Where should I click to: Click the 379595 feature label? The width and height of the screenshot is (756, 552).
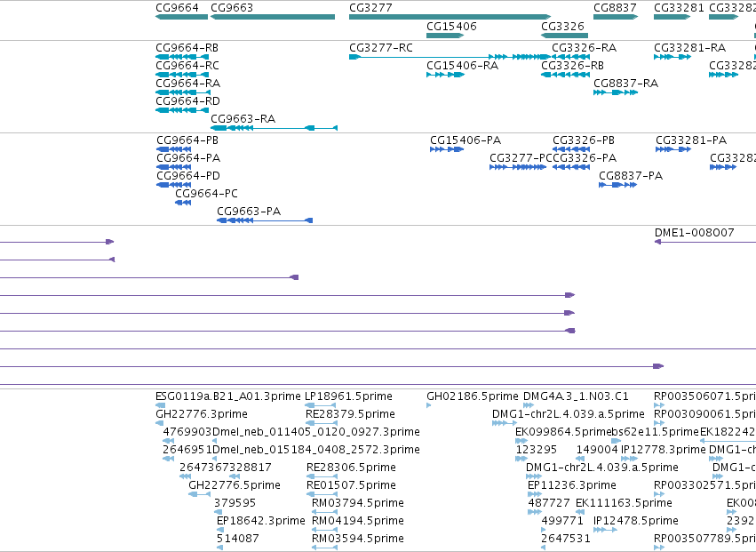235,504
